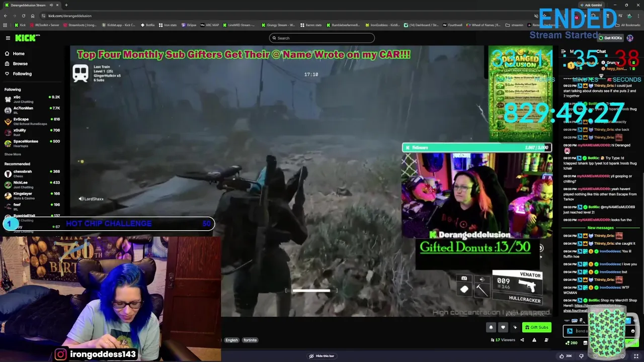Click the Derangeddelusion Stream browser tab
Image resolution: width=644 pixels, height=362 pixels.
pos(33,5)
